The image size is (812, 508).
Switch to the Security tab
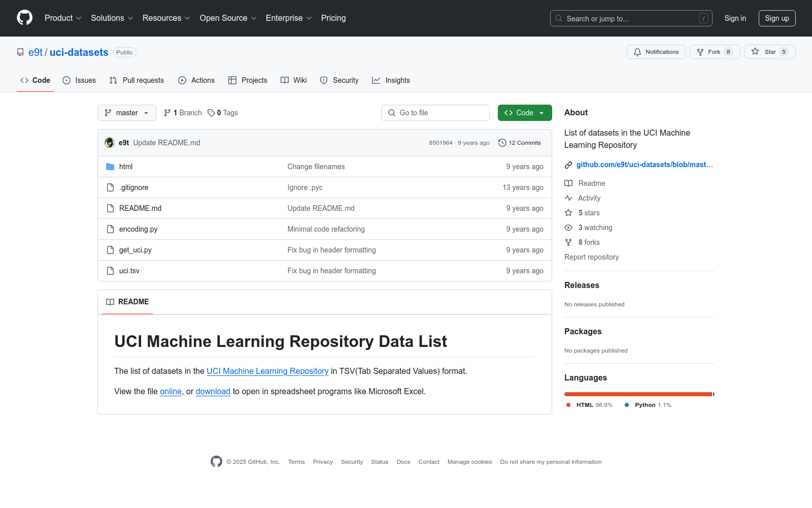(x=339, y=80)
